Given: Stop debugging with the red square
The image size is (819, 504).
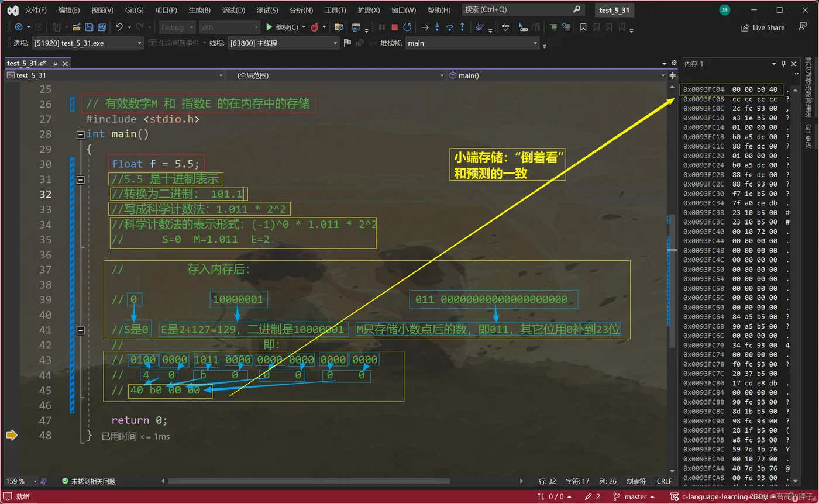Looking at the screenshot, I should (x=394, y=27).
